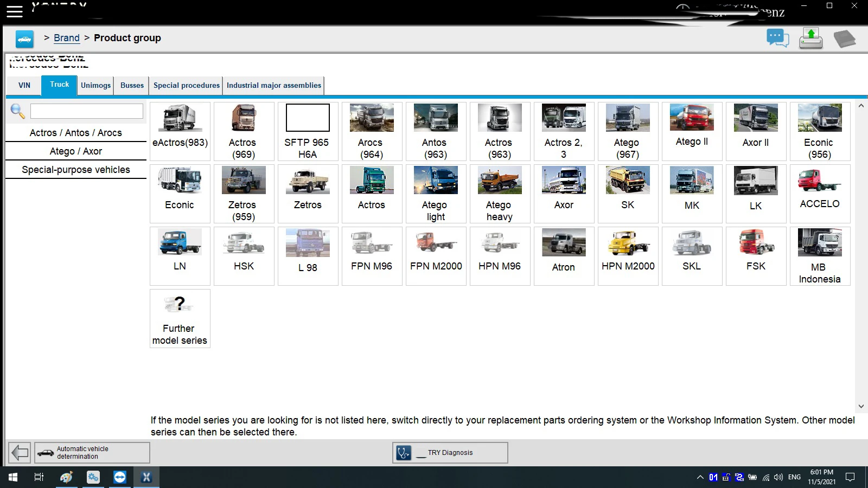Choose the Actros (969) truck tile

[x=244, y=131]
